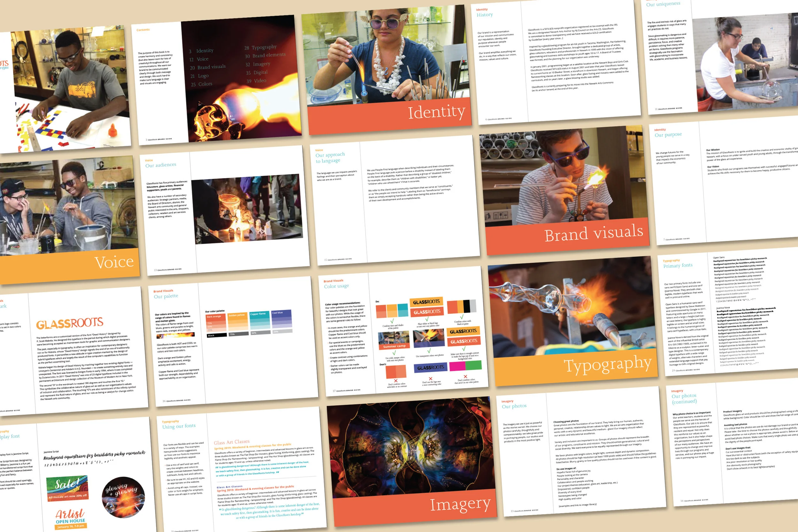Open the photo of man arranging mosaic tiles
This screenshot has width=798, height=532.
pyautogui.click(x=71, y=89)
